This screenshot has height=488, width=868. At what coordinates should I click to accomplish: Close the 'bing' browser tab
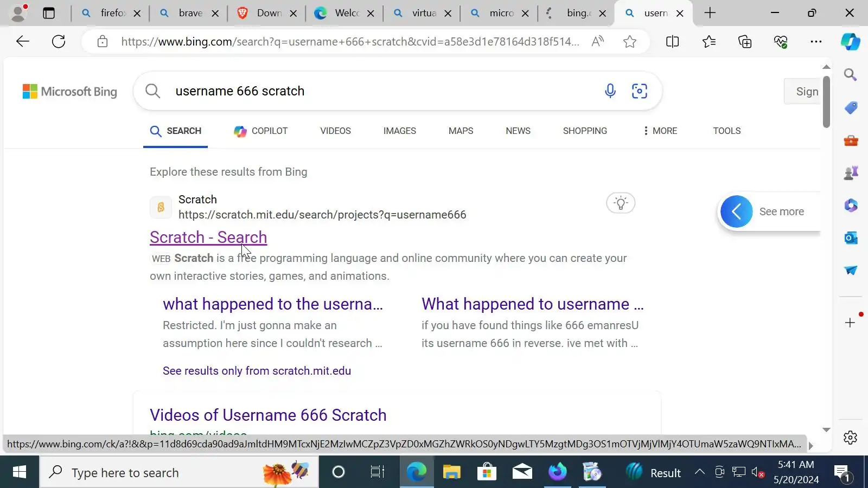(602, 14)
